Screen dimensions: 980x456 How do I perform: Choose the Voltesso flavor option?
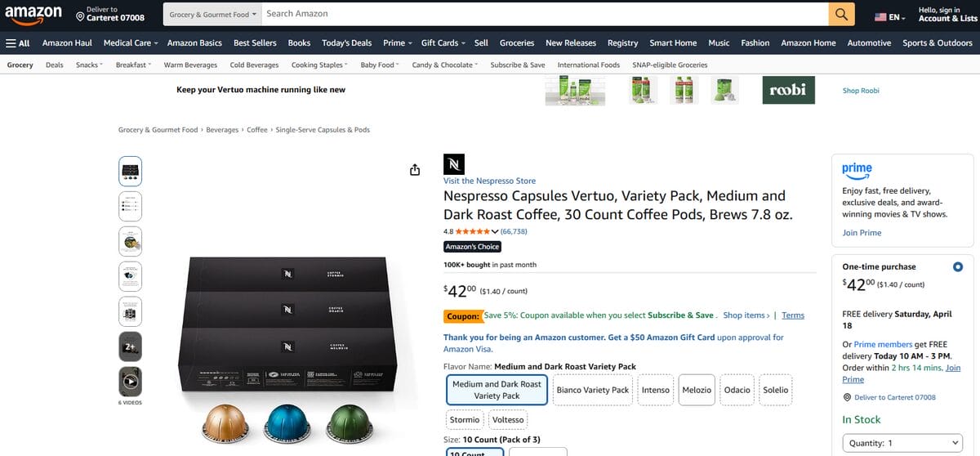508,420
